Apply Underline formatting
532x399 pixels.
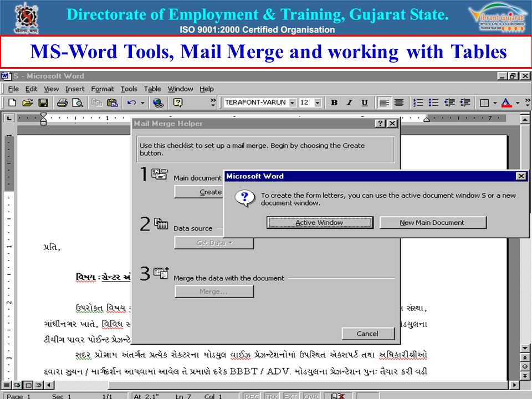coord(365,103)
